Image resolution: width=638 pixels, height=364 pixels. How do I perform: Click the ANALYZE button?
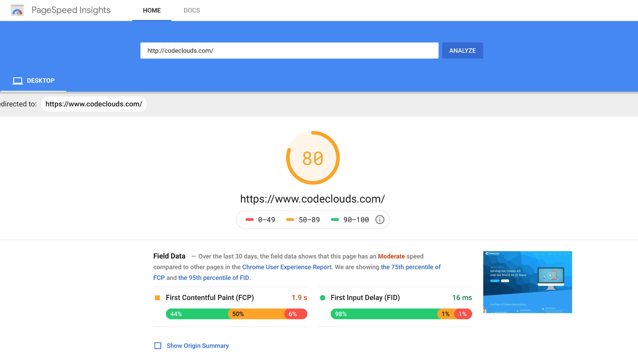point(462,50)
